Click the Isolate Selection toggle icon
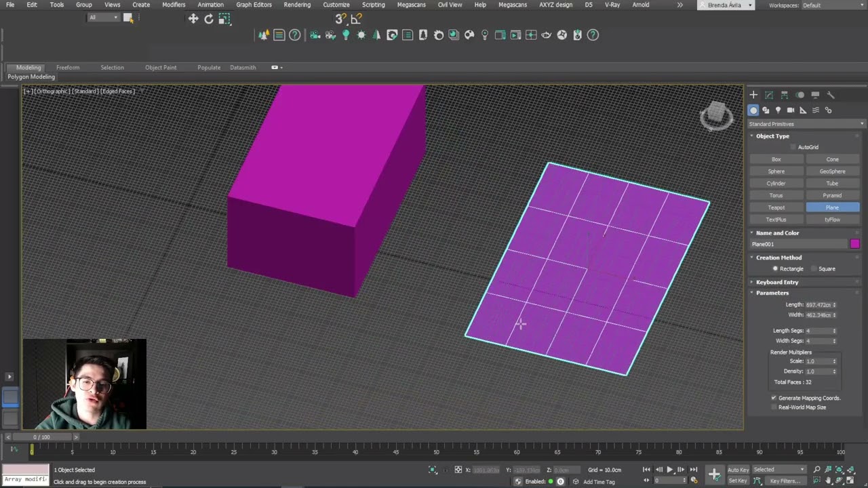Image resolution: width=868 pixels, height=488 pixels. 433,470
